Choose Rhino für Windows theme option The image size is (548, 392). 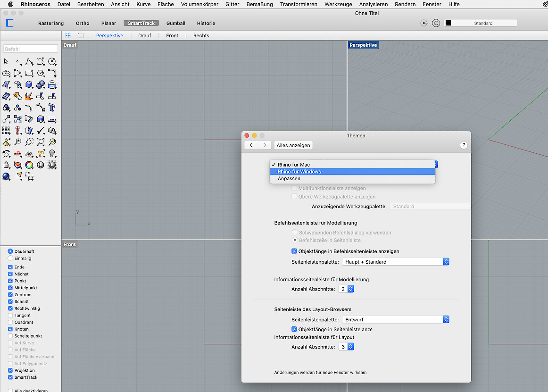click(352, 172)
